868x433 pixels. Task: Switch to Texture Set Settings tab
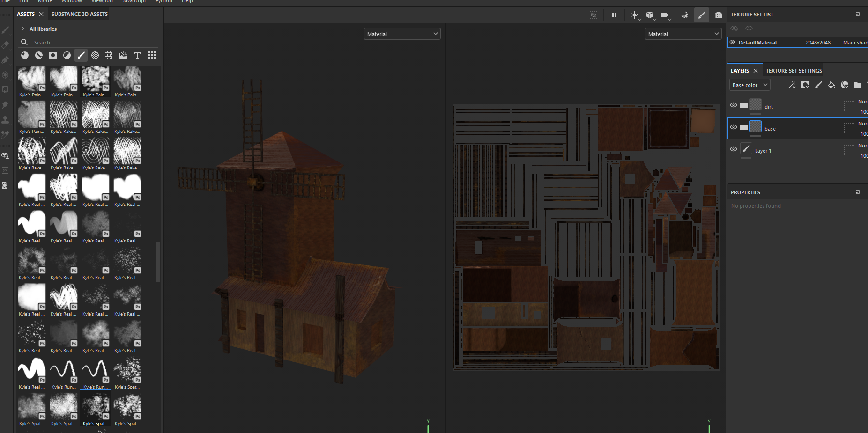tap(794, 71)
